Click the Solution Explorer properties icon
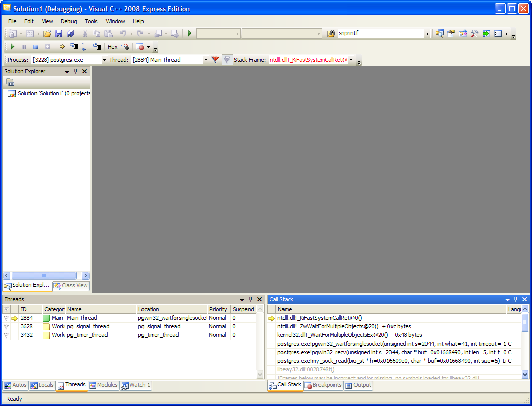532x406 pixels. pos(10,82)
